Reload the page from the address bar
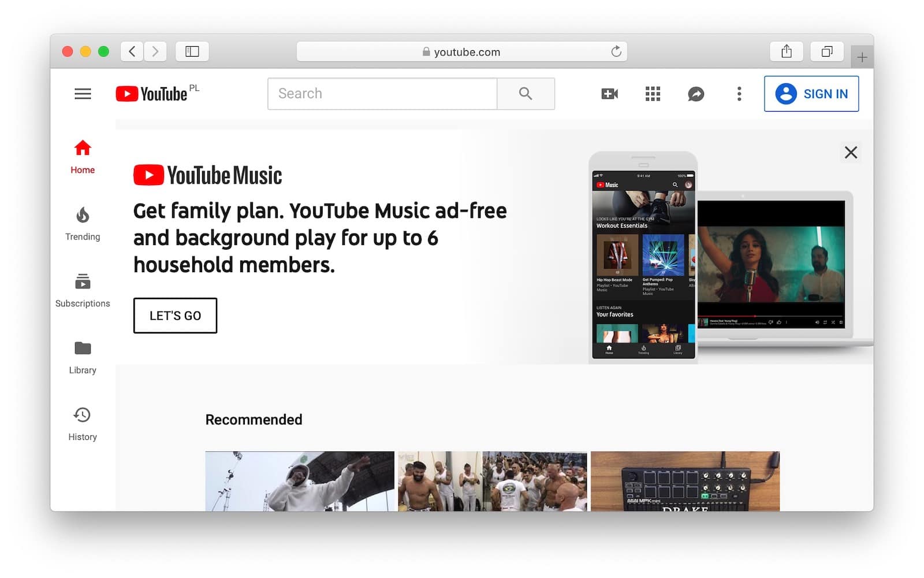The image size is (924, 578). (x=617, y=51)
